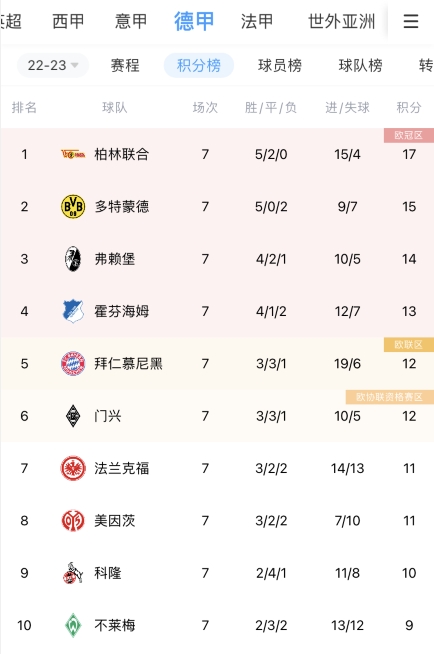The image size is (434, 654).
Task: Open the hamburger menu icon
Action: 411,21
